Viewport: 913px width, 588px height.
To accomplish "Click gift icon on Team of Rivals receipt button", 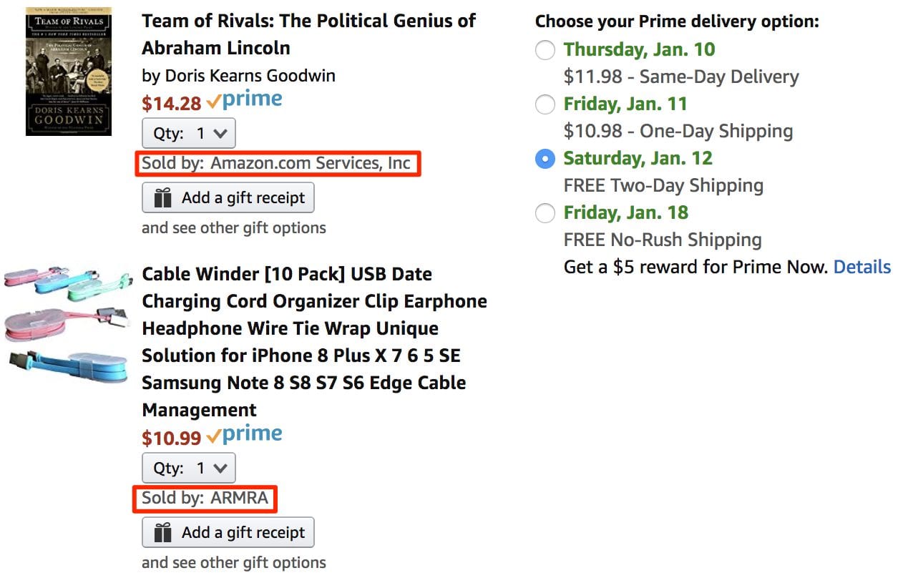I will coord(163,198).
